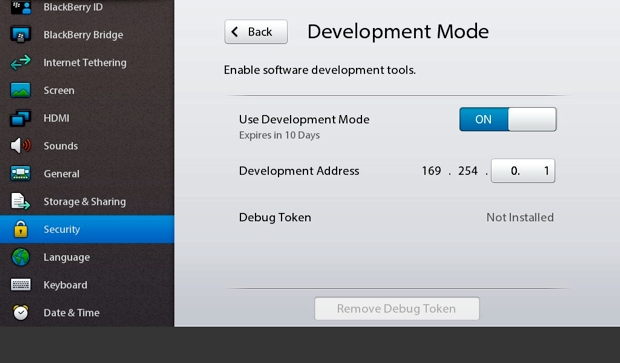Click the Date & Time clock icon
This screenshot has width=620, height=363.
[21, 312]
